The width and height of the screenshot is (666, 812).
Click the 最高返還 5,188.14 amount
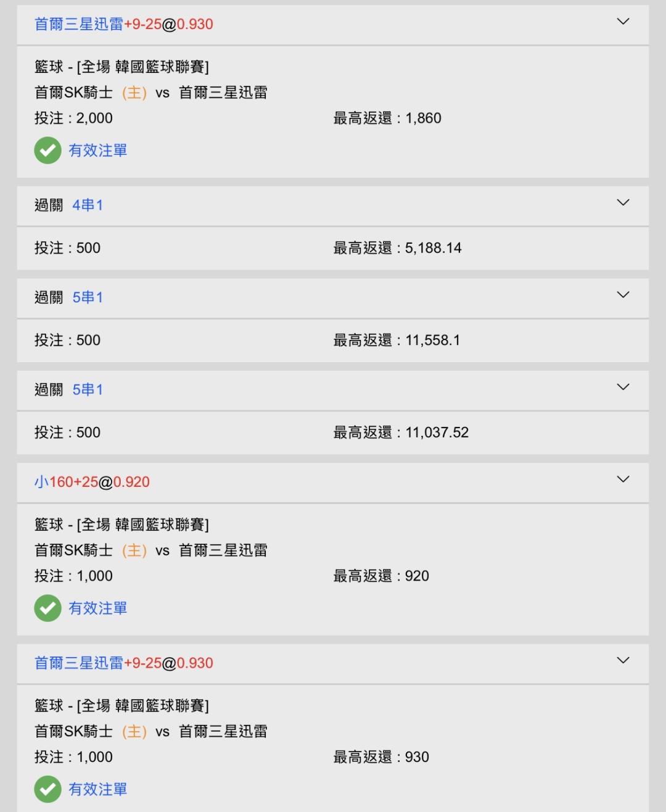pyautogui.click(x=433, y=248)
